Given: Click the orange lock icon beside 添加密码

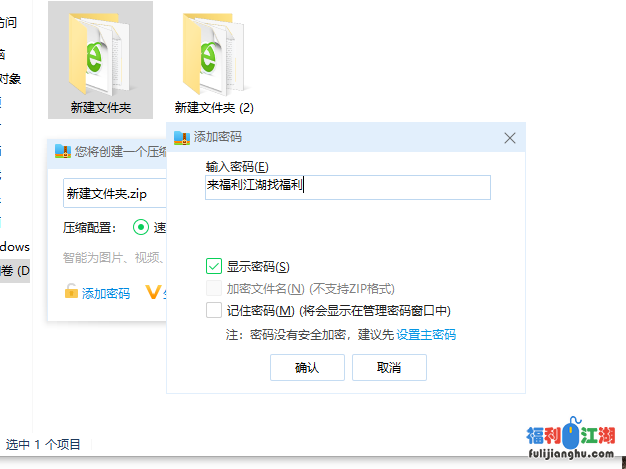Looking at the screenshot, I should pos(71,292).
